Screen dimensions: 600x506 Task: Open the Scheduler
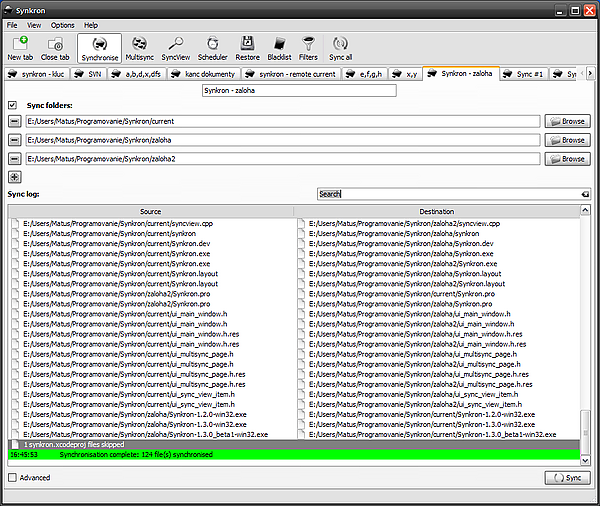pyautogui.click(x=213, y=48)
